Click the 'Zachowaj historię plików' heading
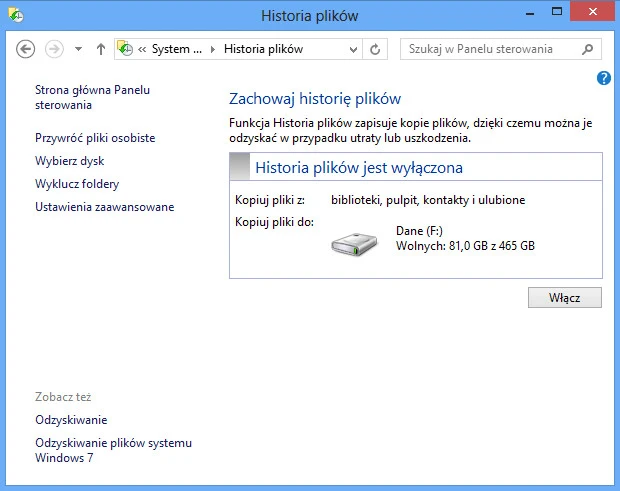620x491 pixels. tap(315, 99)
